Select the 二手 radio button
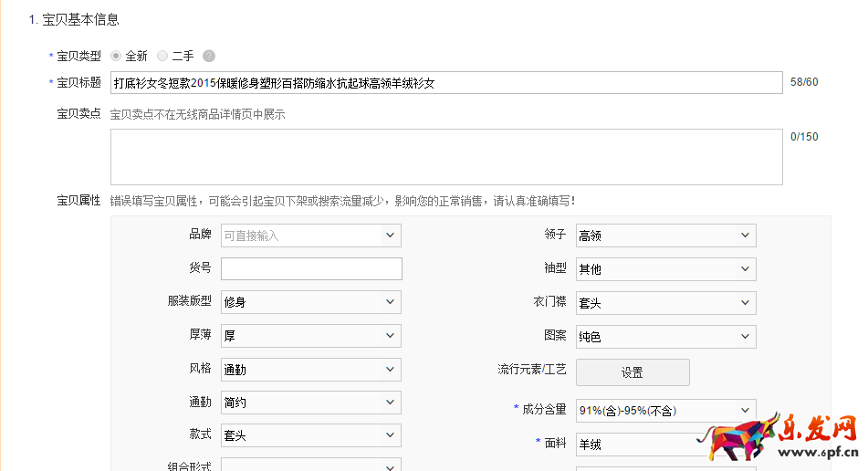868x471 pixels. 162,57
